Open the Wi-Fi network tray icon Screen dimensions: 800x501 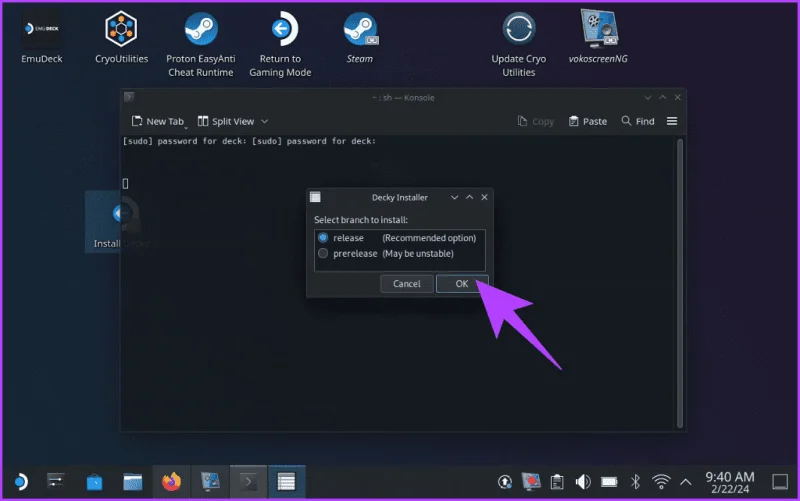pyautogui.click(x=661, y=482)
